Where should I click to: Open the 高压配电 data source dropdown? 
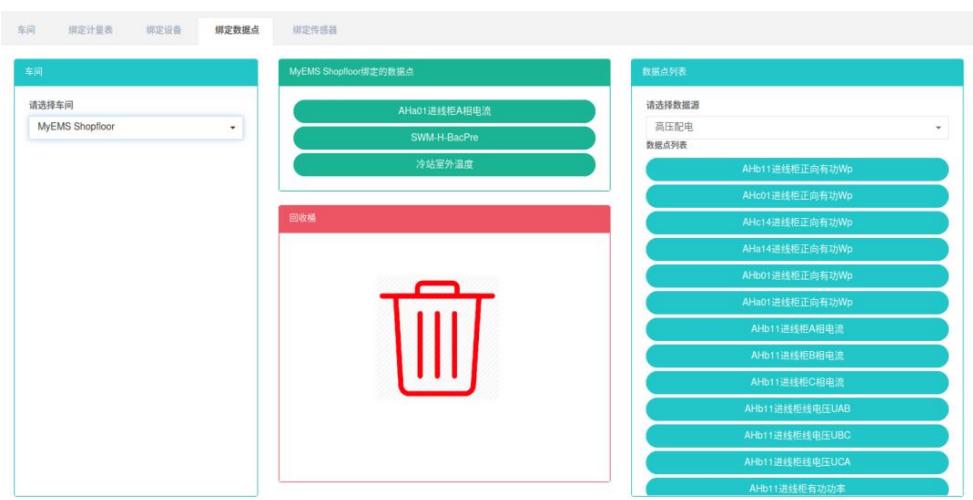pyautogui.click(x=796, y=128)
